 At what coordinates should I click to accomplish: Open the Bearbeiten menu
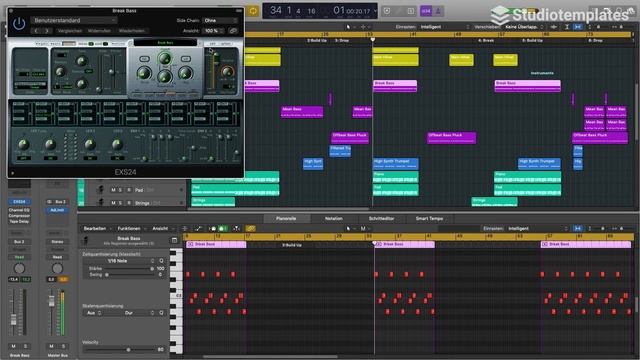point(97,229)
